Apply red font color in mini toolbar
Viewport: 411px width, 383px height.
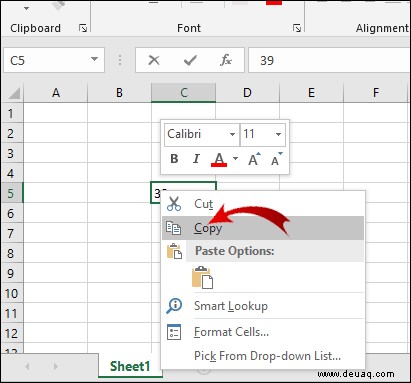(x=219, y=159)
